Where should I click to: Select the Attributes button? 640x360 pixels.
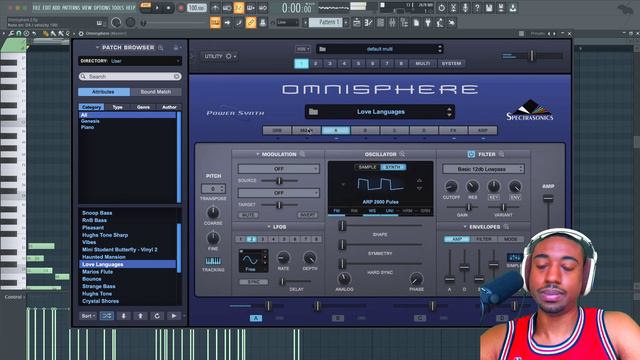[x=104, y=92]
